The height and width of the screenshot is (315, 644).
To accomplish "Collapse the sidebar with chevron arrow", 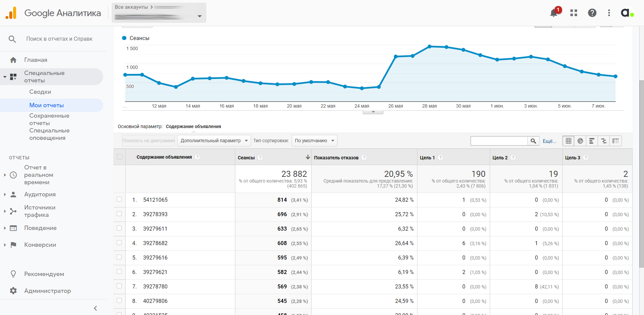I will tap(95, 308).
